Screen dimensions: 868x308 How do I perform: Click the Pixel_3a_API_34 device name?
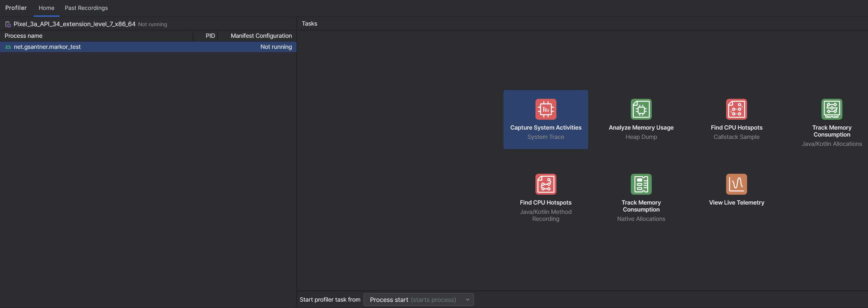click(74, 24)
